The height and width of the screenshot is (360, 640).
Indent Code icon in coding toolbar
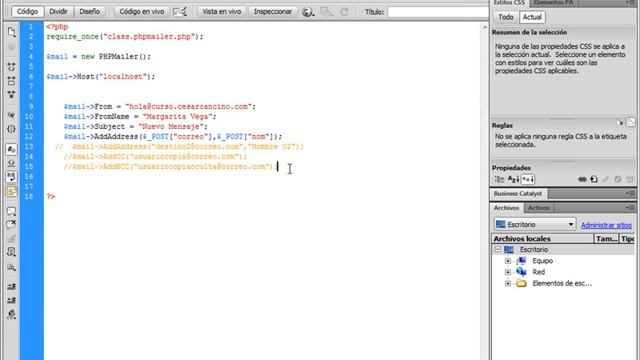tap(11, 287)
